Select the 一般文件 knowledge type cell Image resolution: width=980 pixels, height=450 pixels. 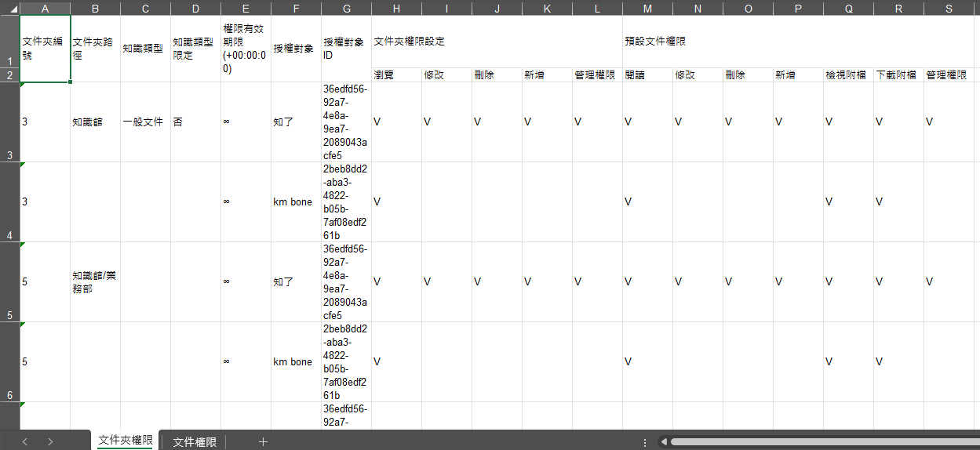[x=145, y=122]
